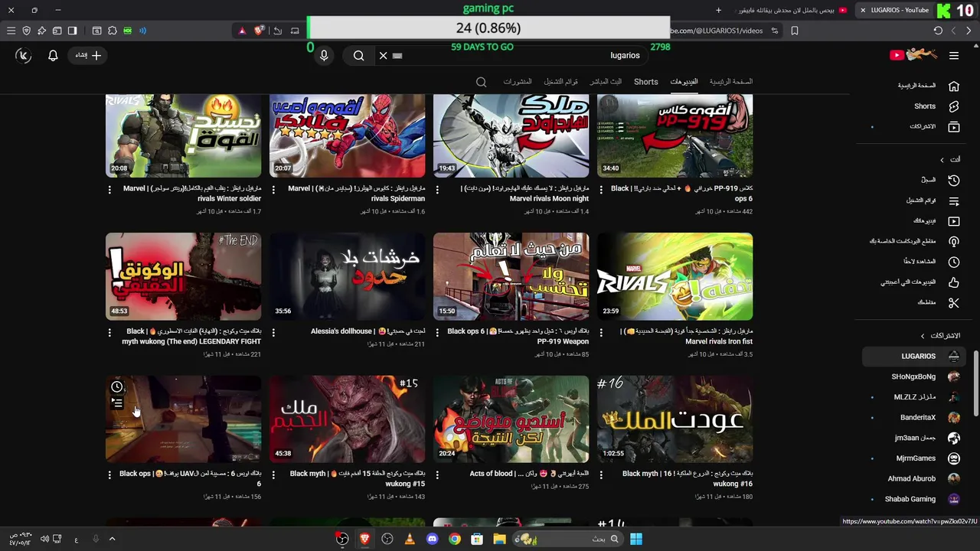980x551 pixels.
Task: Clear the search text with X
Action: [384, 55]
